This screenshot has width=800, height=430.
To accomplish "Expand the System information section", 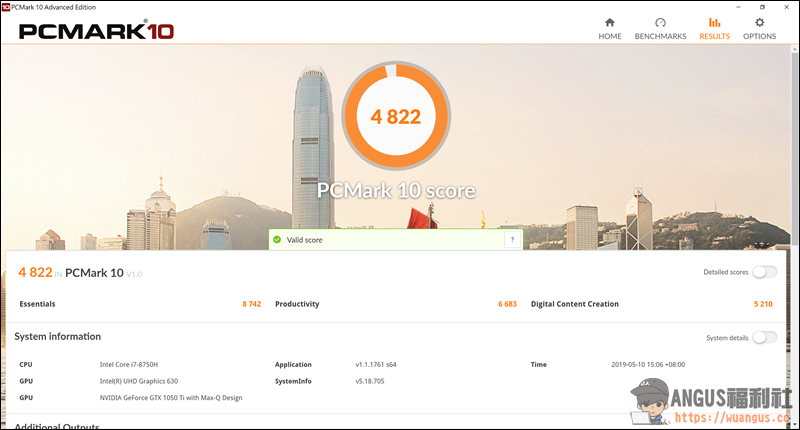I will (57, 337).
